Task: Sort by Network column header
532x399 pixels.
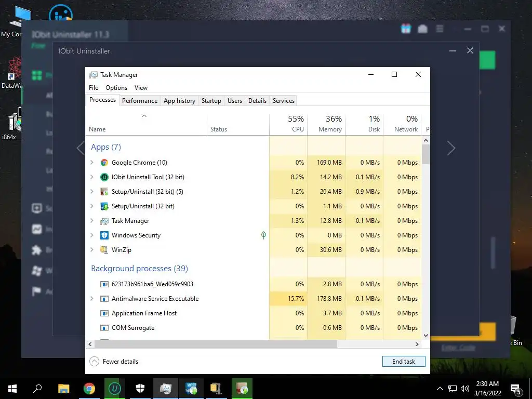Action: pyautogui.click(x=403, y=124)
